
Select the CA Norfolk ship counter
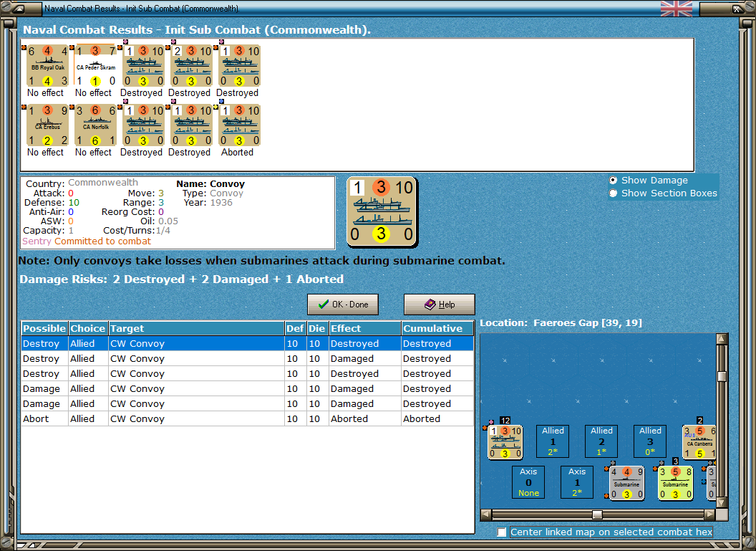(x=95, y=125)
